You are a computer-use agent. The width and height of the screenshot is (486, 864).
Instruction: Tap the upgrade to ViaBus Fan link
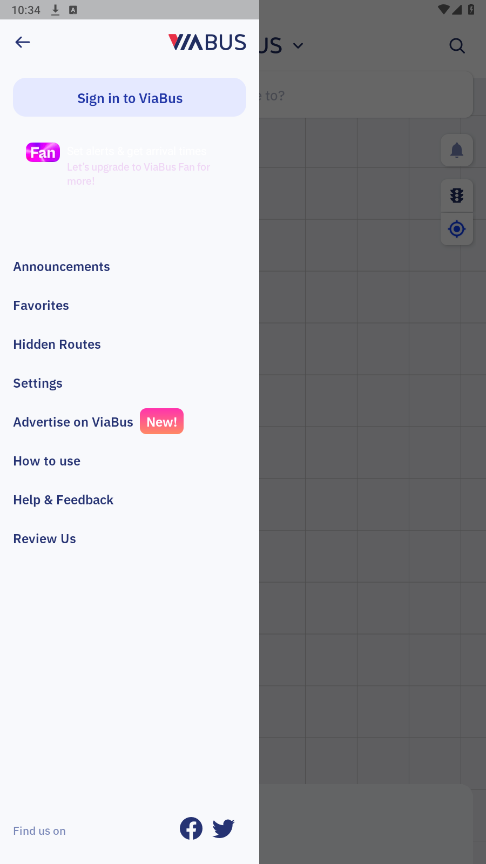click(x=138, y=174)
